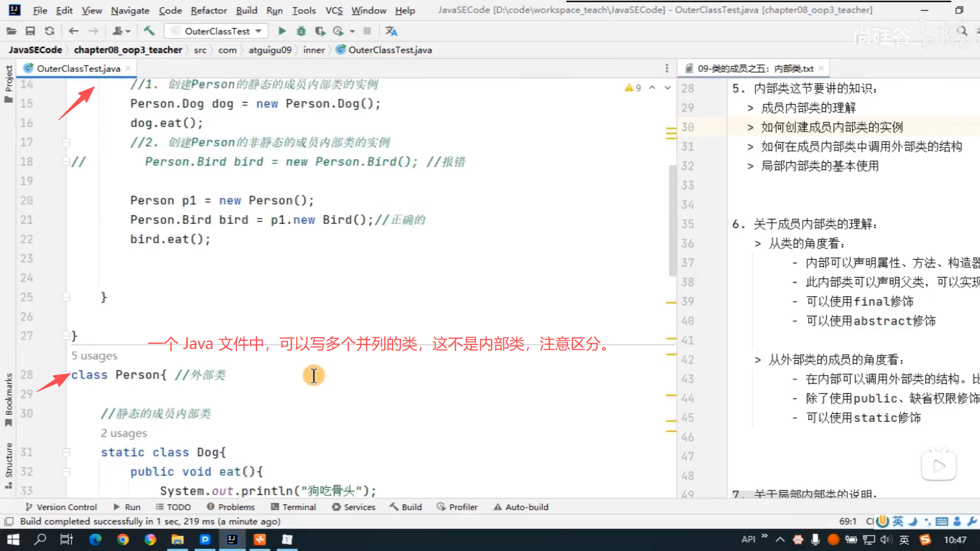
Task: Click the Build project hammer icon
Action: [x=149, y=31]
